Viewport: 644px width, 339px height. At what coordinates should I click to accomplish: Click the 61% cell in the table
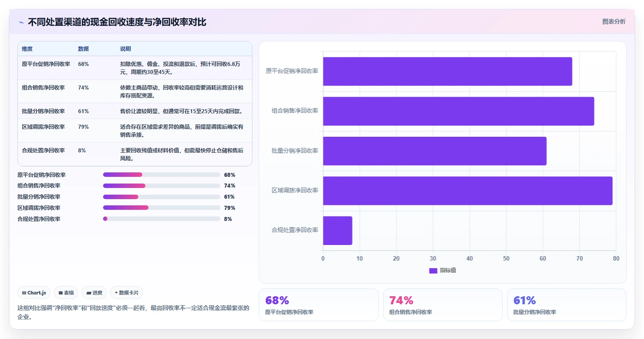83,111
